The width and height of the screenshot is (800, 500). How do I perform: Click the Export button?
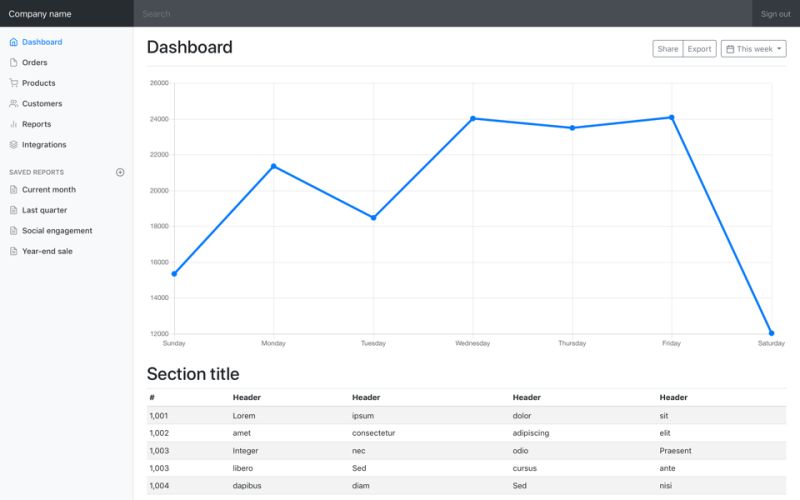[699, 49]
